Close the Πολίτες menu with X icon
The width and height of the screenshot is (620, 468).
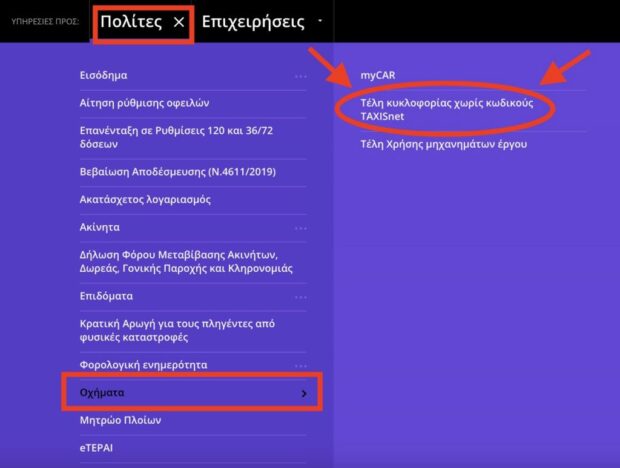coord(179,22)
